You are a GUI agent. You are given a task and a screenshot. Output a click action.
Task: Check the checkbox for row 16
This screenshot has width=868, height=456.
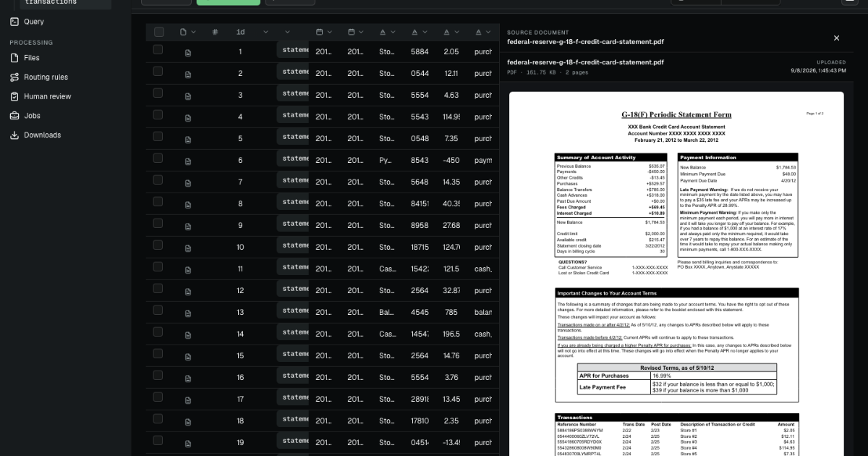pos(158,376)
